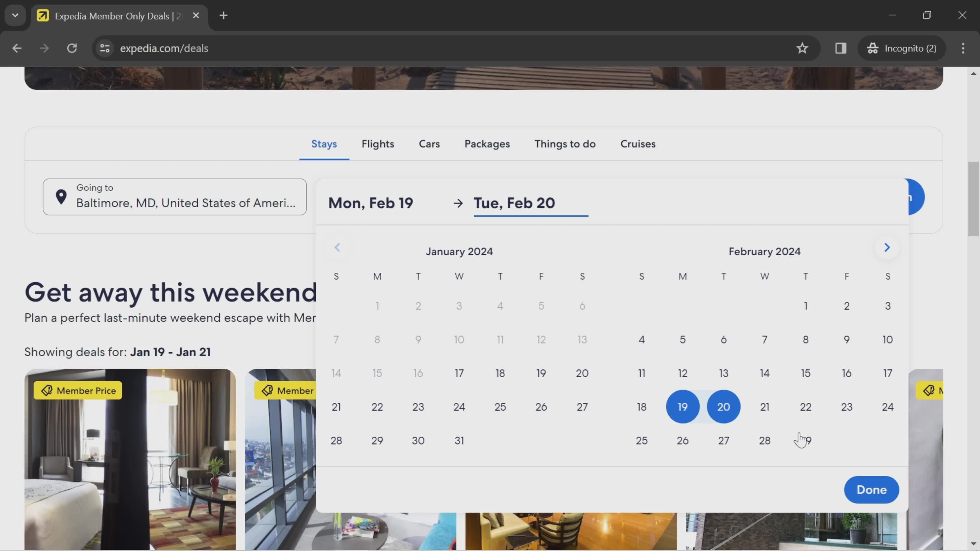Switch to the Packages tab
This screenshot has height=551, width=980.
tap(487, 144)
